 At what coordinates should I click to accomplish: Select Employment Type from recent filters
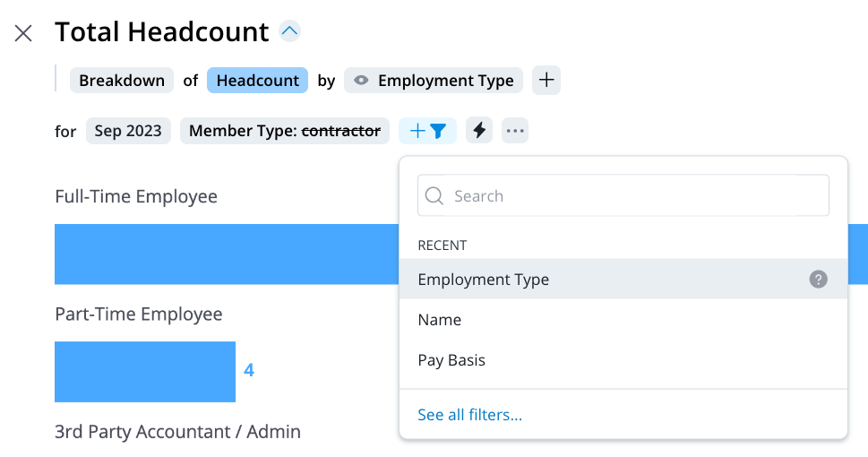pyautogui.click(x=484, y=280)
